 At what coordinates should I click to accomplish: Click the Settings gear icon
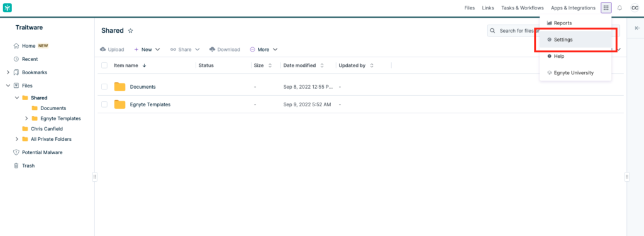(x=550, y=40)
